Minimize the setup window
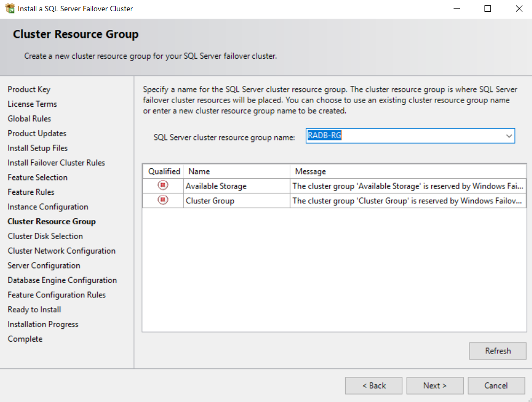The image size is (532, 402). coord(457,9)
